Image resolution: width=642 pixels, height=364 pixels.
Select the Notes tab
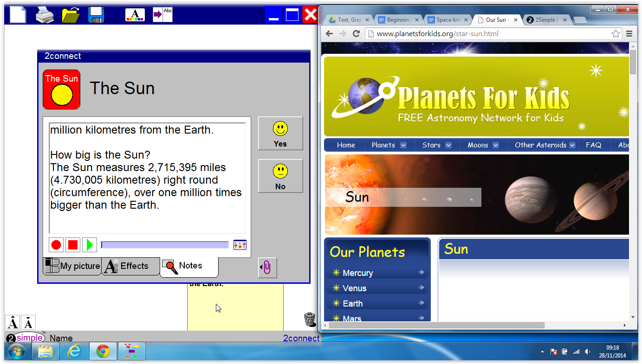click(x=189, y=267)
